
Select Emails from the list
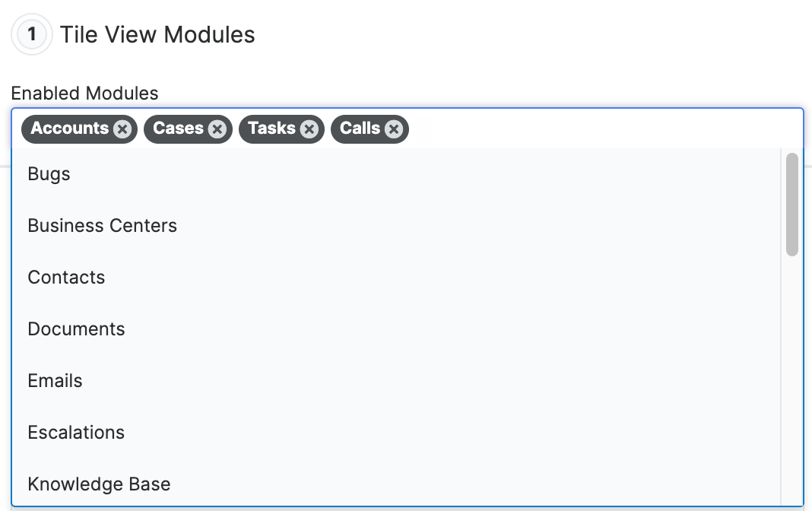pos(55,380)
